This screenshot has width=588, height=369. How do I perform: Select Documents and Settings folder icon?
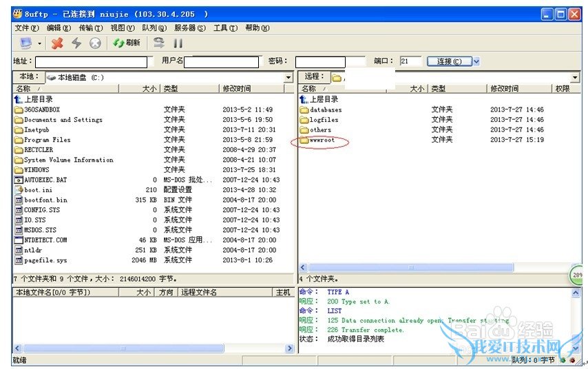click(x=19, y=120)
